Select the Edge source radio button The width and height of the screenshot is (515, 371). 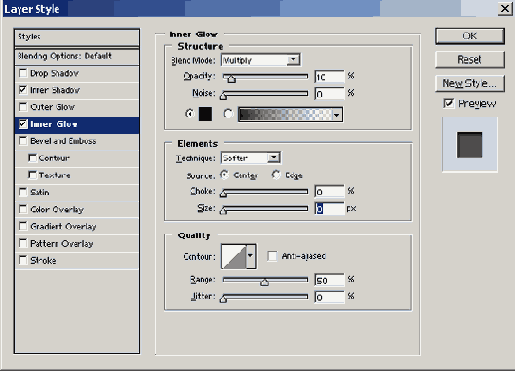(276, 175)
